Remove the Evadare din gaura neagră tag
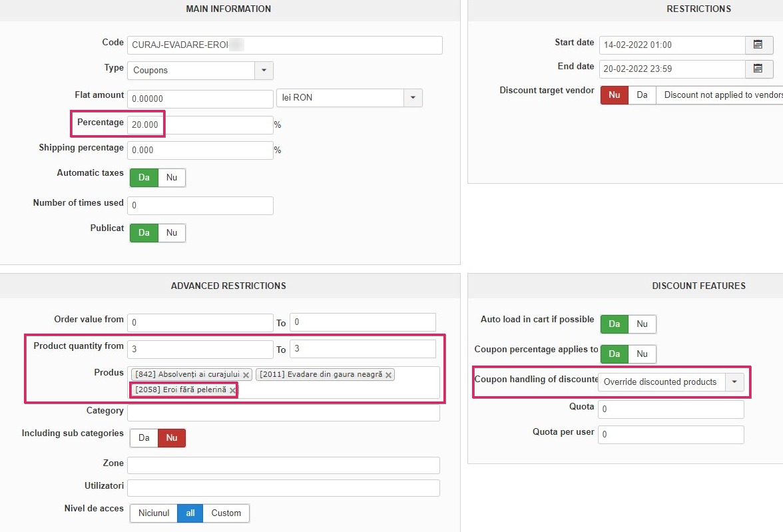The width and height of the screenshot is (783, 532). coord(388,375)
